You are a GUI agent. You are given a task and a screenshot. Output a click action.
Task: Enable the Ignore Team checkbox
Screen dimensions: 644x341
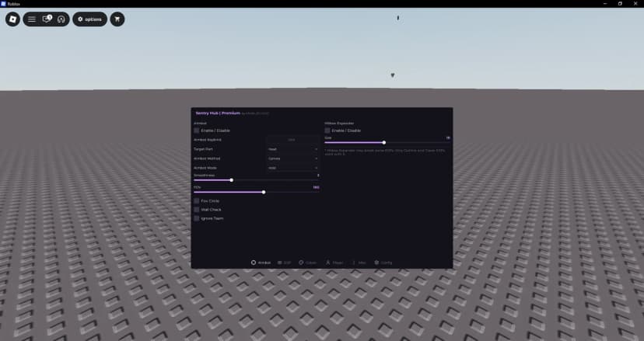point(197,218)
